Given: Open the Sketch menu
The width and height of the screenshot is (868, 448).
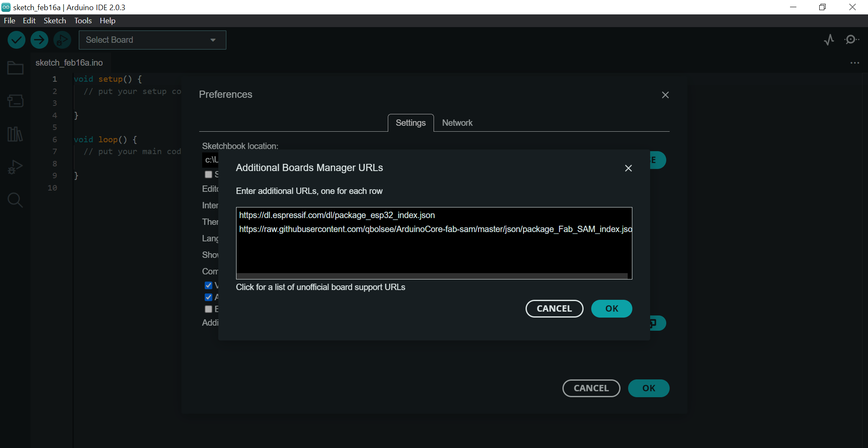Looking at the screenshot, I should tap(55, 20).
